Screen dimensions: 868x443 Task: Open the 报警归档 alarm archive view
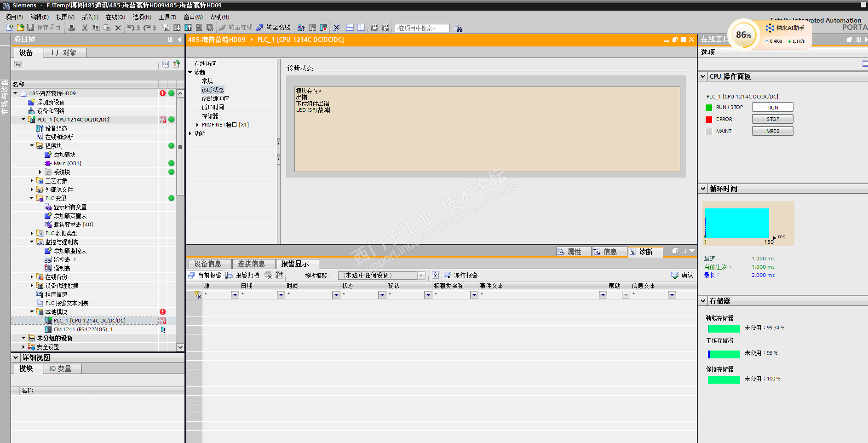(242, 275)
